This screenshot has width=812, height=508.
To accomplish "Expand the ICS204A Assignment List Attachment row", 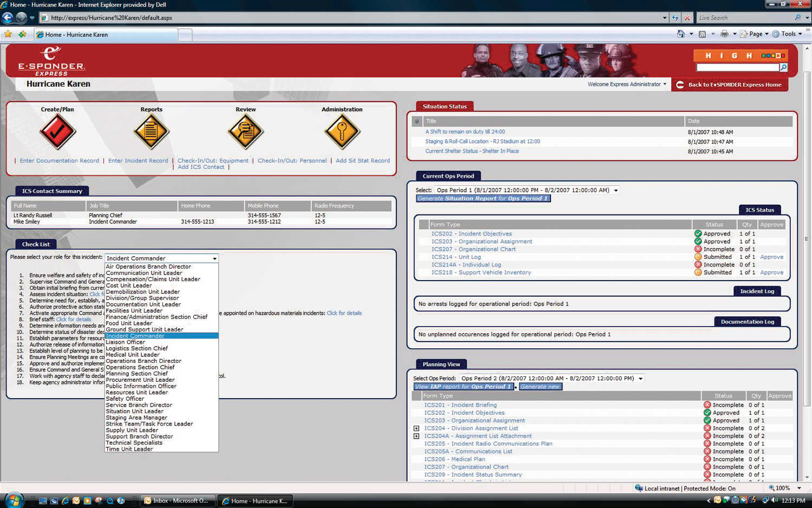I will pos(416,436).
